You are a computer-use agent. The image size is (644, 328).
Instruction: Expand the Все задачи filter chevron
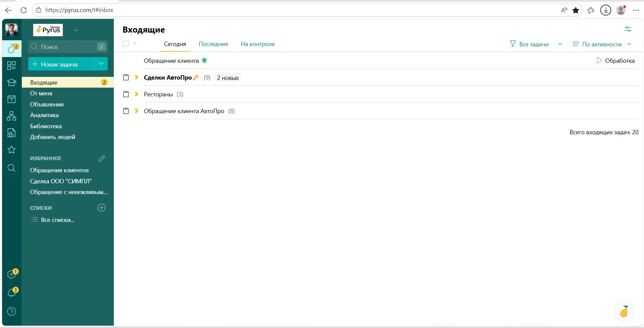coord(560,44)
